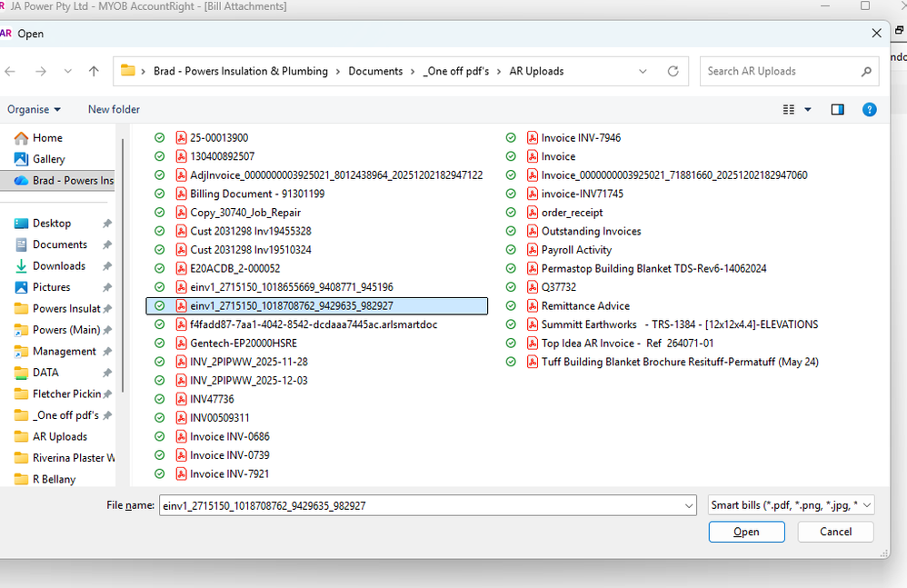Image resolution: width=907 pixels, height=588 pixels.
Task: Expand the address bar history dropdown
Action: point(643,71)
